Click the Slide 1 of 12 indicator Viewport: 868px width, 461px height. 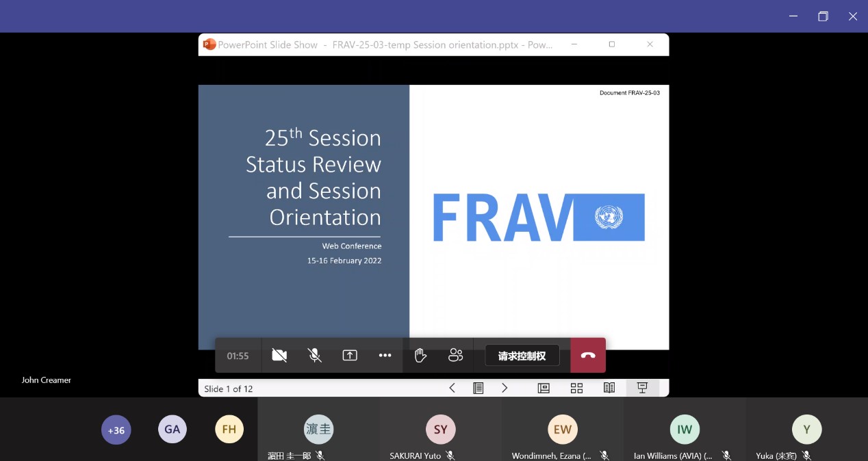coord(229,388)
